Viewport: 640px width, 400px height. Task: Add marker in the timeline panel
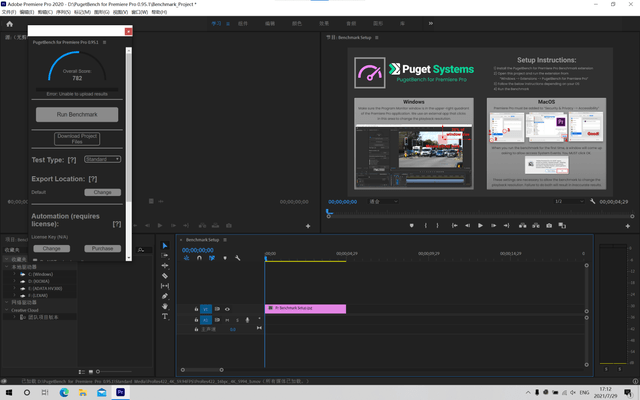(225, 258)
